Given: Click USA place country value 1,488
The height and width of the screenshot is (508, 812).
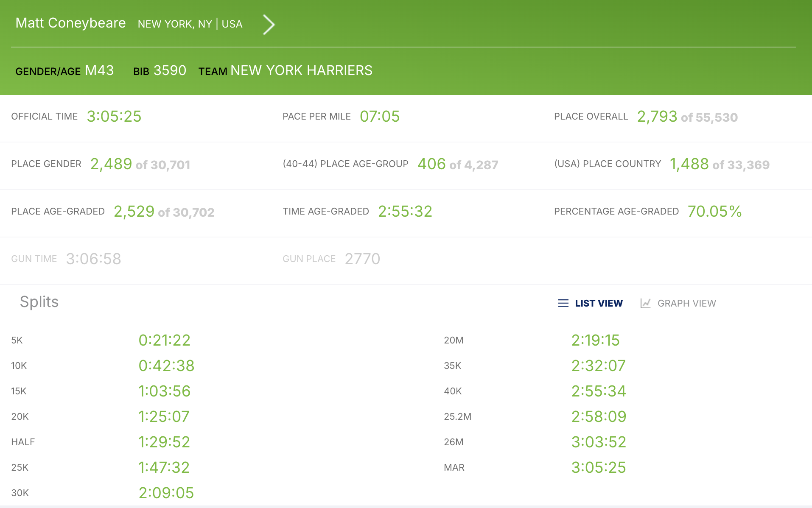Looking at the screenshot, I should click(x=689, y=164).
